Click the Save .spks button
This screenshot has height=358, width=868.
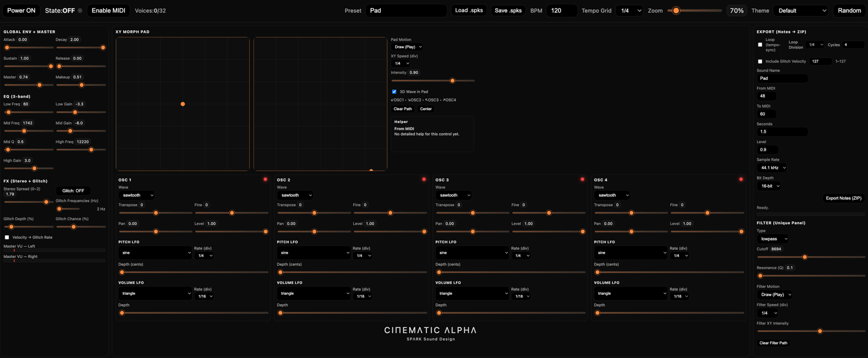(x=508, y=10)
